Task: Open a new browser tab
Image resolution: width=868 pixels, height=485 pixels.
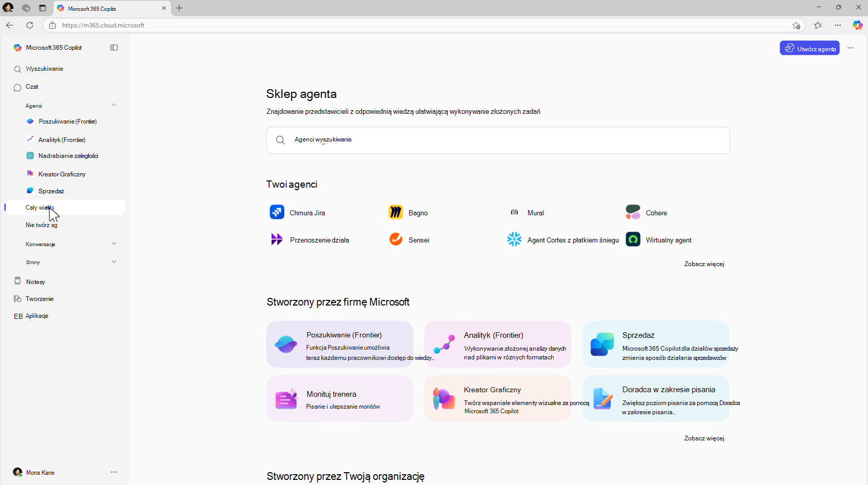Action: (x=179, y=8)
